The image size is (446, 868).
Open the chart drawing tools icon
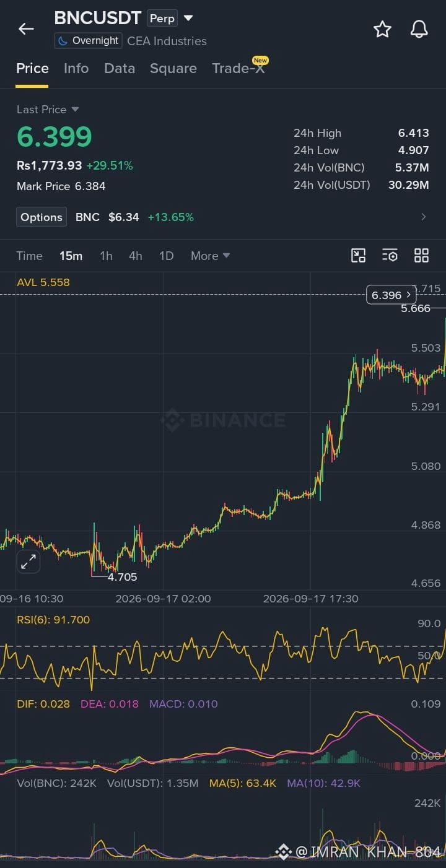click(x=358, y=256)
